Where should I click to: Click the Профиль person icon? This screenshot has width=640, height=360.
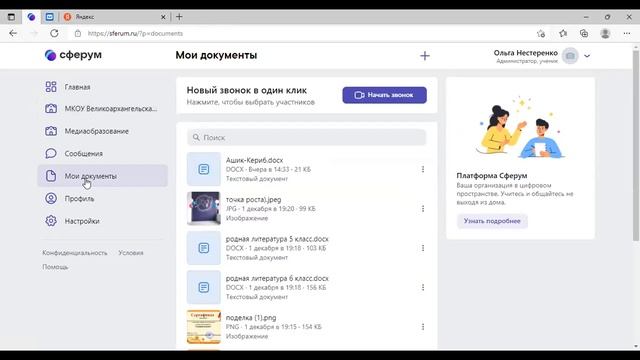tap(51, 198)
